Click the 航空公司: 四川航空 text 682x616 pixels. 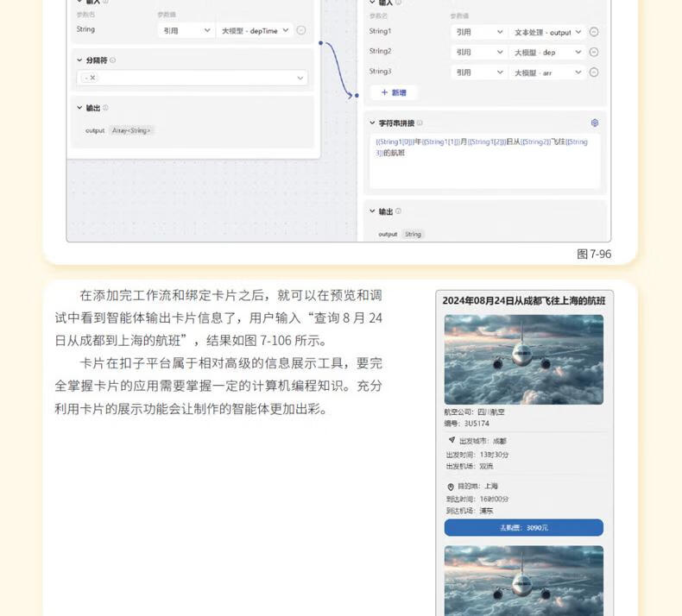474,412
